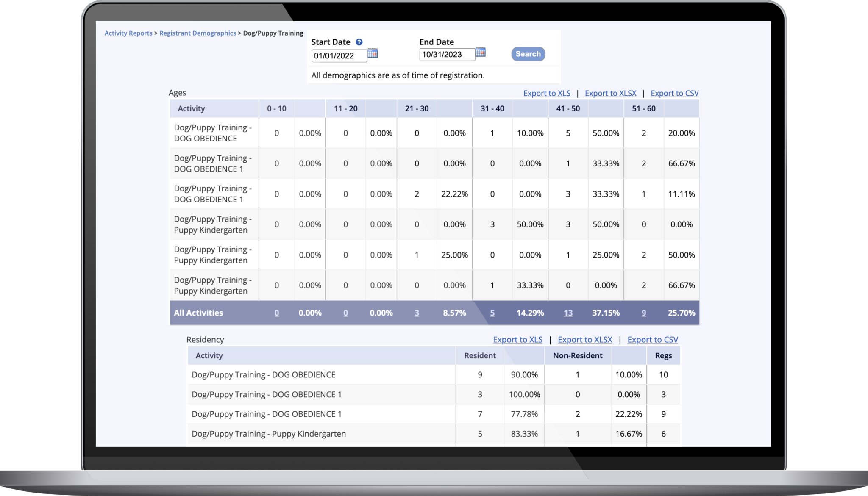Export the Residency table to XLSX
The image size is (868, 496).
tap(585, 339)
